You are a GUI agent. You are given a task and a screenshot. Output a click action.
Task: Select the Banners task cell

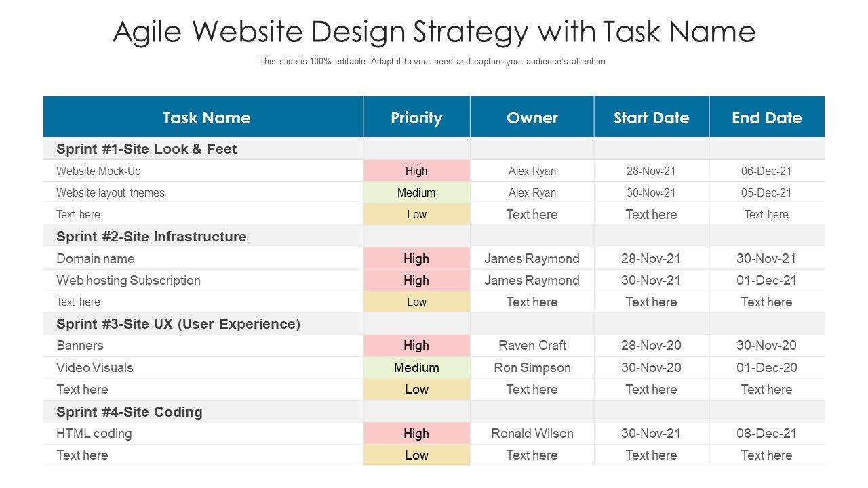pyautogui.click(x=80, y=345)
